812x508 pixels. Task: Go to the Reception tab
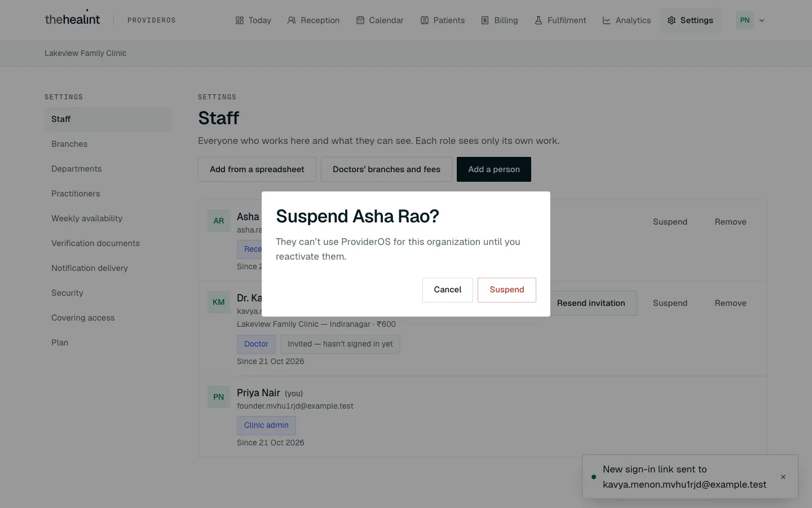click(314, 20)
